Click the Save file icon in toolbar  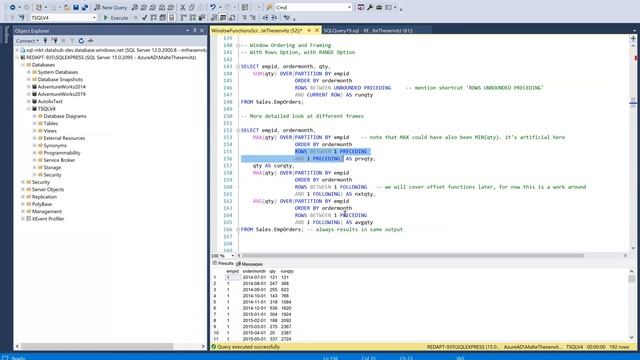(76, 7)
